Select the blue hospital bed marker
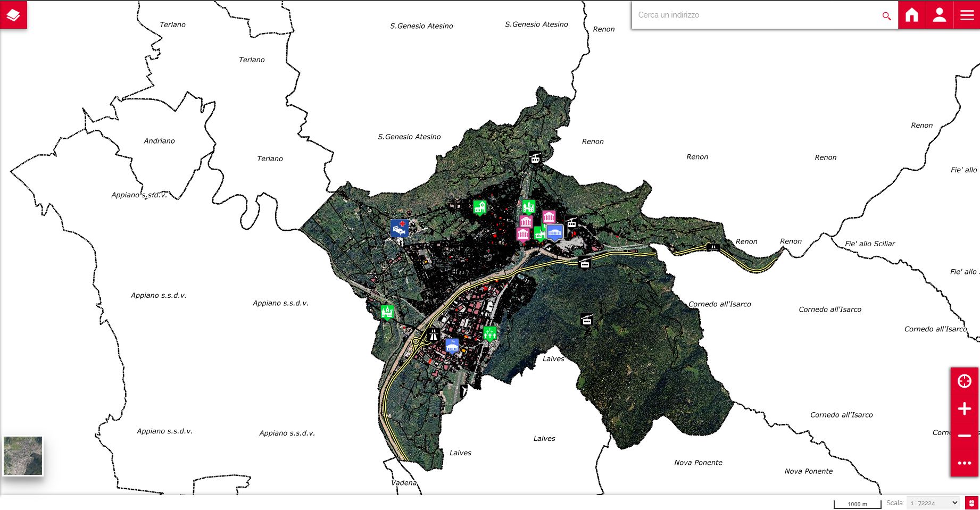Image resolution: width=980 pixels, height=510 pixels. click(399, 229)
